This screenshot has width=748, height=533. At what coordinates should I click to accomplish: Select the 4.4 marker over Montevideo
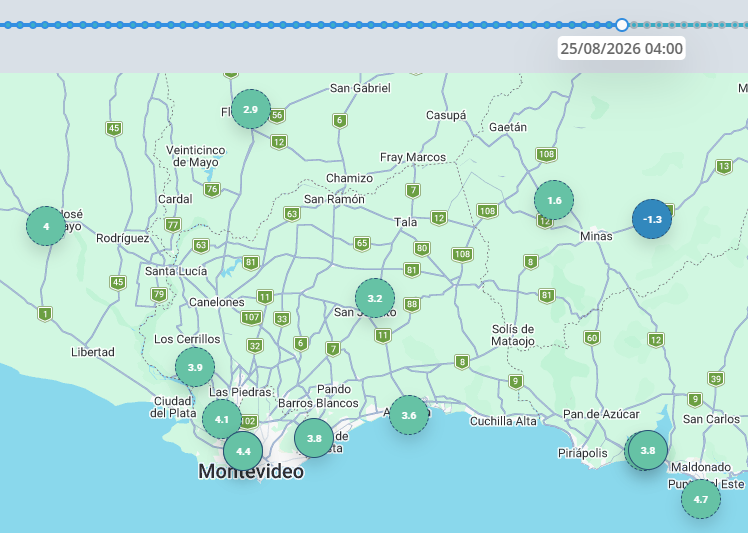click(243, 451)
